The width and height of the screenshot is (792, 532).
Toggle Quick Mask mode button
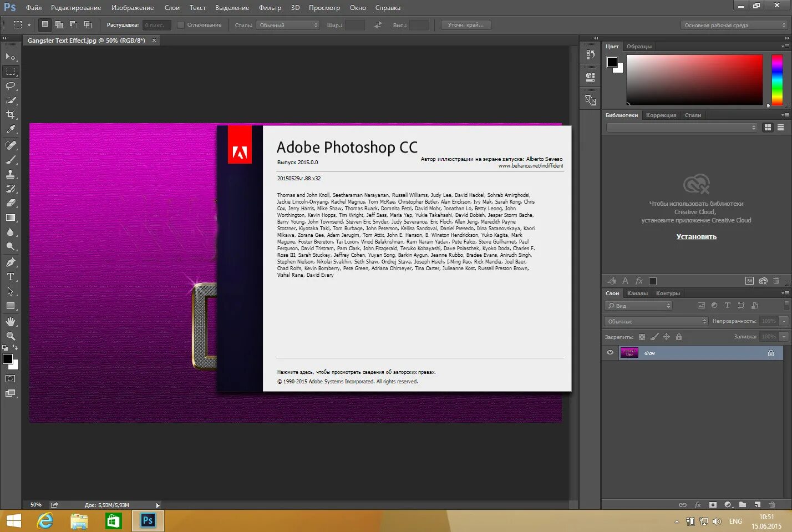[x=11, y=379]
